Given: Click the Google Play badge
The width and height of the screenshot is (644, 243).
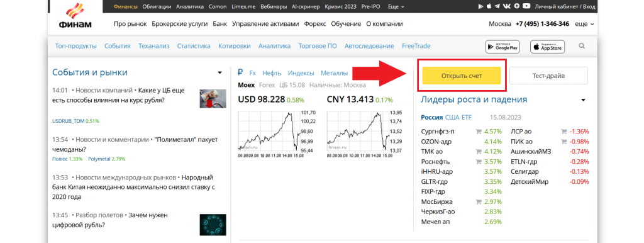Looking at the screenshot, I should [x=502, y=47].
